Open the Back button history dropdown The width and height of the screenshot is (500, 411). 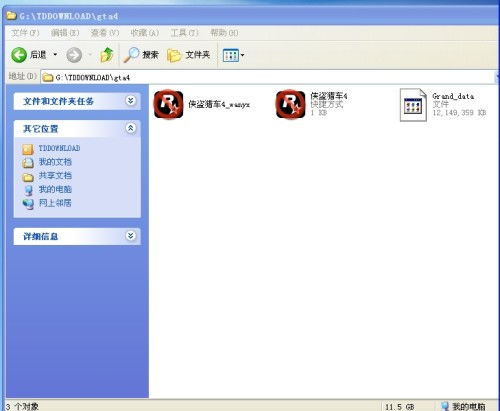(55, 54)
